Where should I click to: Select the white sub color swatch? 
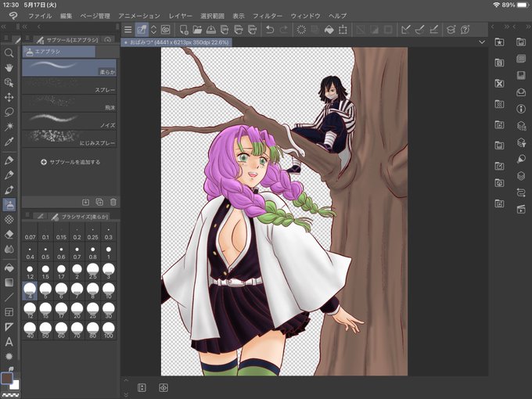pos(16,385)
